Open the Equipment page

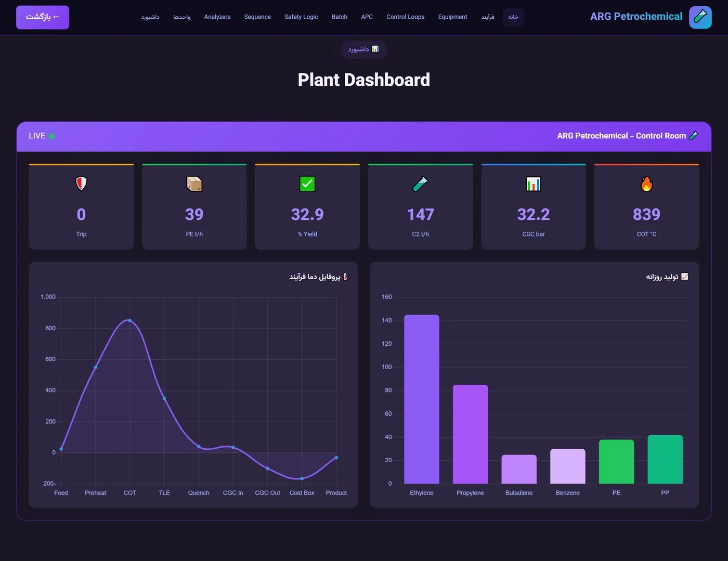[x=453, y=17]
